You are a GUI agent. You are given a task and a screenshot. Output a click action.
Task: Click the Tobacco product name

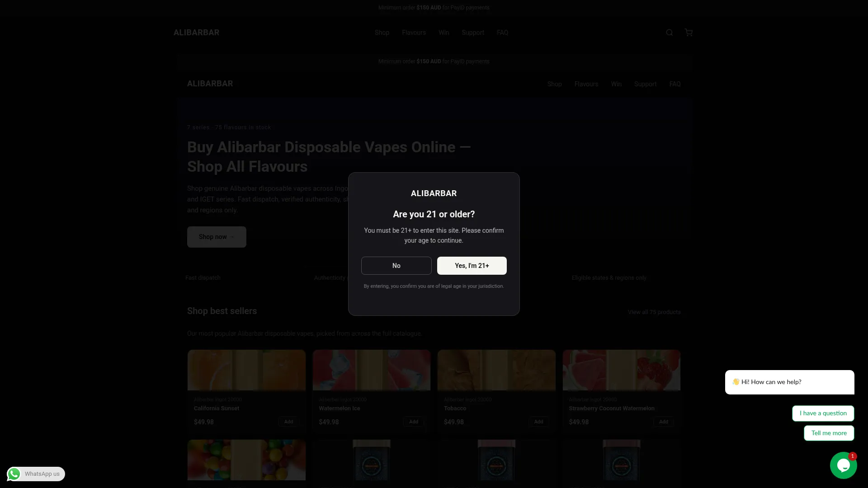455,408
